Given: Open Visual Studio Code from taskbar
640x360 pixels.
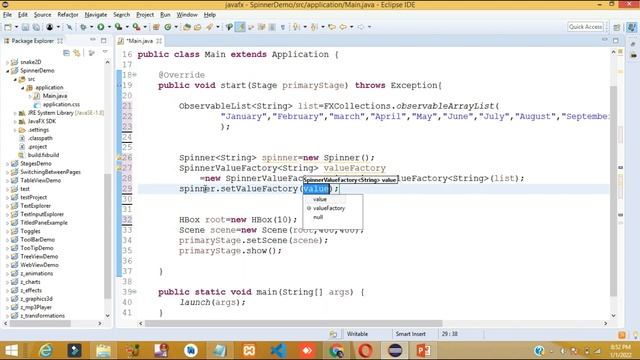Looking at the screenshot, I should click(x=278, y=351).
